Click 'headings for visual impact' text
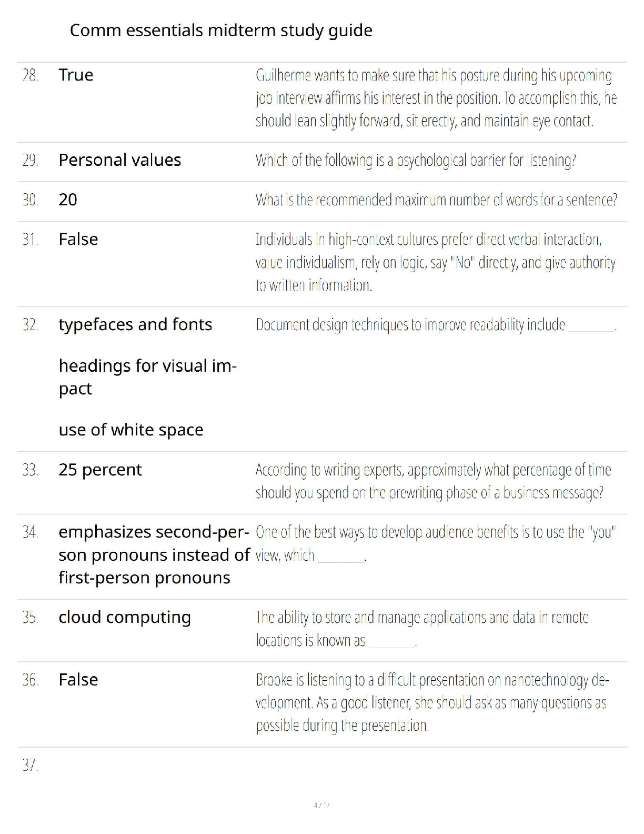 (148, 377)
